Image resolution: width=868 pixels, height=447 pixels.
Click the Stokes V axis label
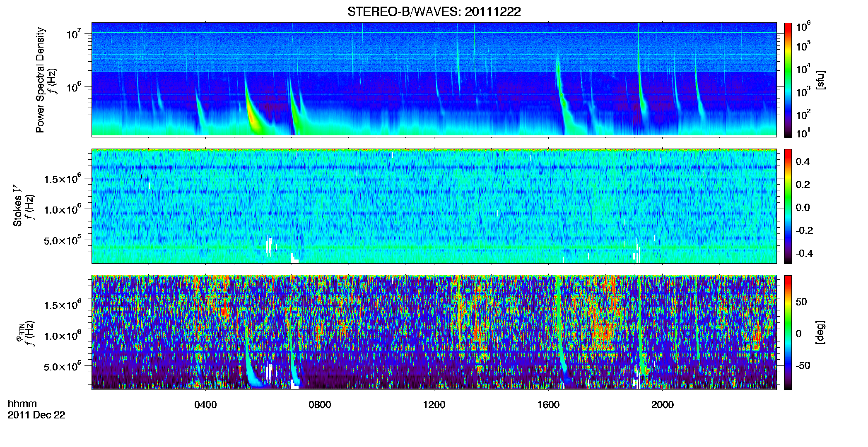tap(17, 206)
